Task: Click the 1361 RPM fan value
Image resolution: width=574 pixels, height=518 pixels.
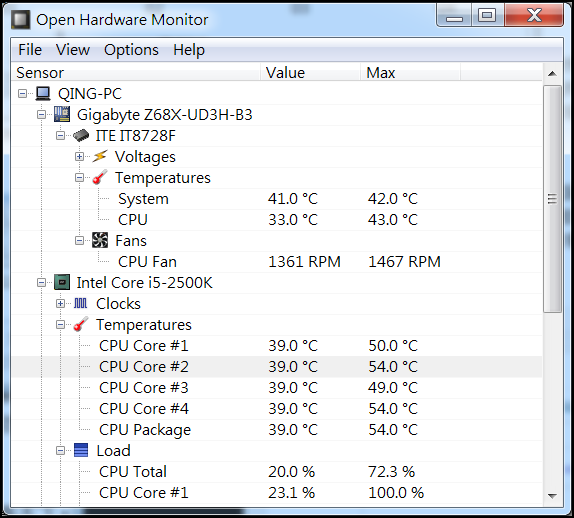Action: coord(304,262)
